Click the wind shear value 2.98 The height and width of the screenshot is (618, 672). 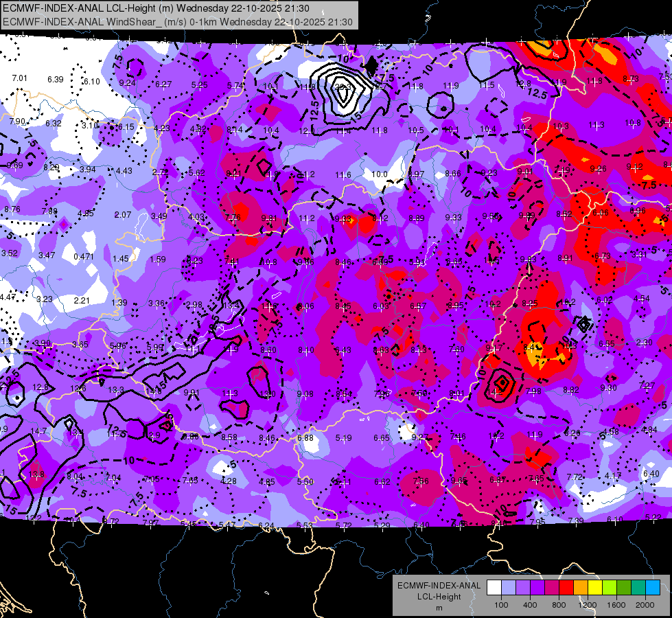(x=194, y=304)
